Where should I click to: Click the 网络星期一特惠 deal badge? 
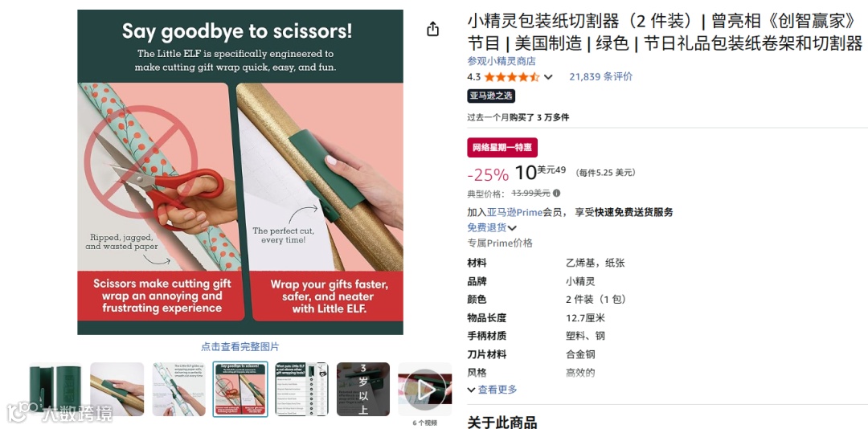coord(502,147)
